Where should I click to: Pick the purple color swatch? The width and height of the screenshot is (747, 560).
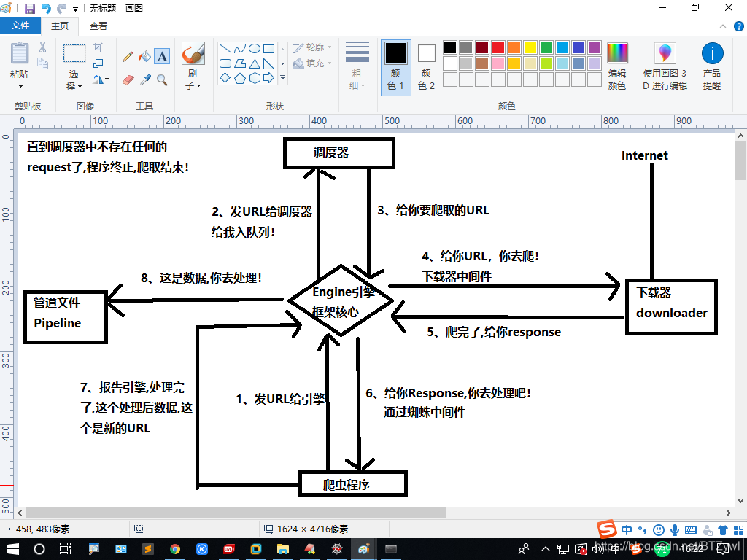(x=595, y=47)
